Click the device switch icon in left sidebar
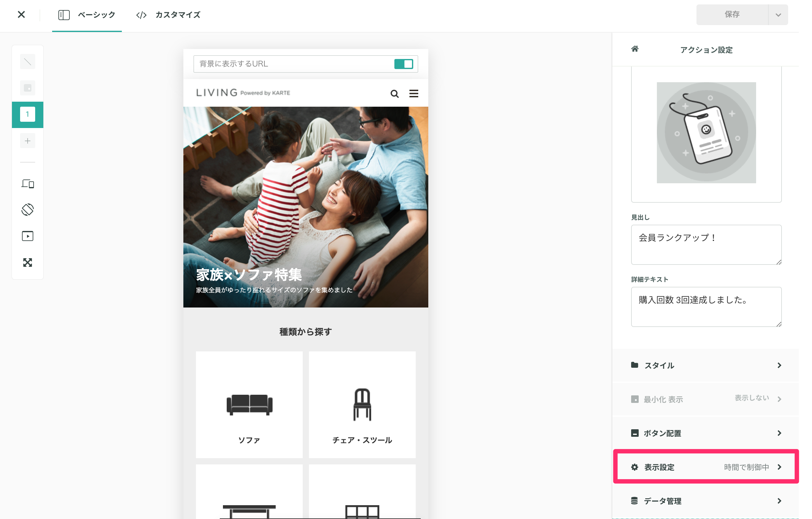The image size is (812, 519). [28, 184]
